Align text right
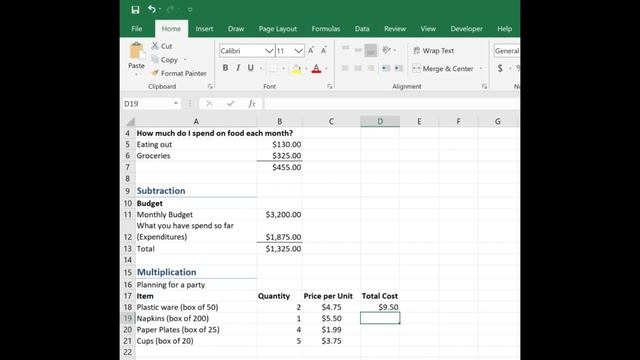The image size is (640, 360). tap(371, 68)
